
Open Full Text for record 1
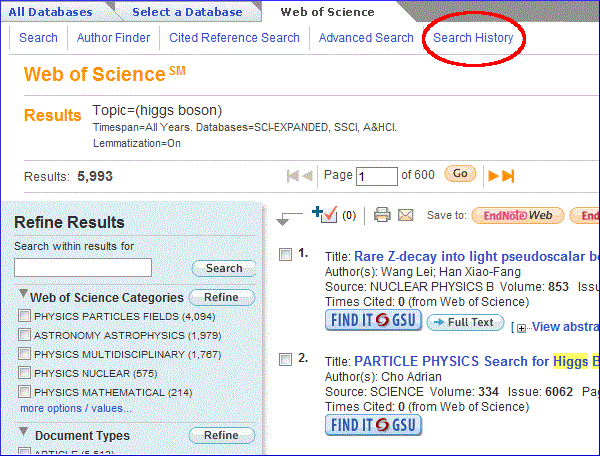coord(465,322)
